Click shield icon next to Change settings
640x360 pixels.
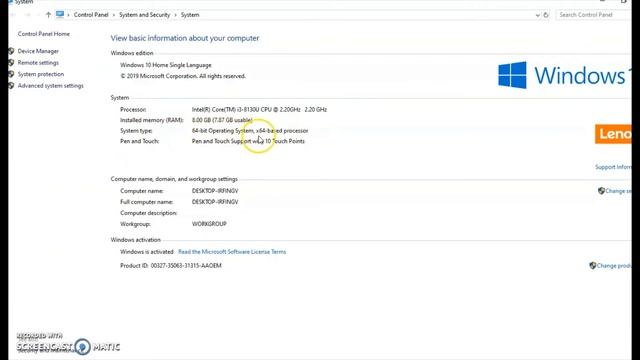pyautogui.click(x=601, y=191)
